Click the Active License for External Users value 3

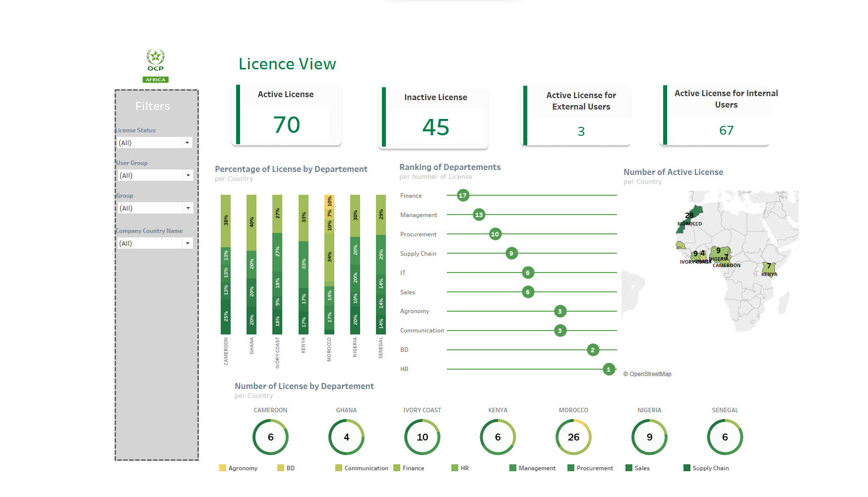click(581, 131)
